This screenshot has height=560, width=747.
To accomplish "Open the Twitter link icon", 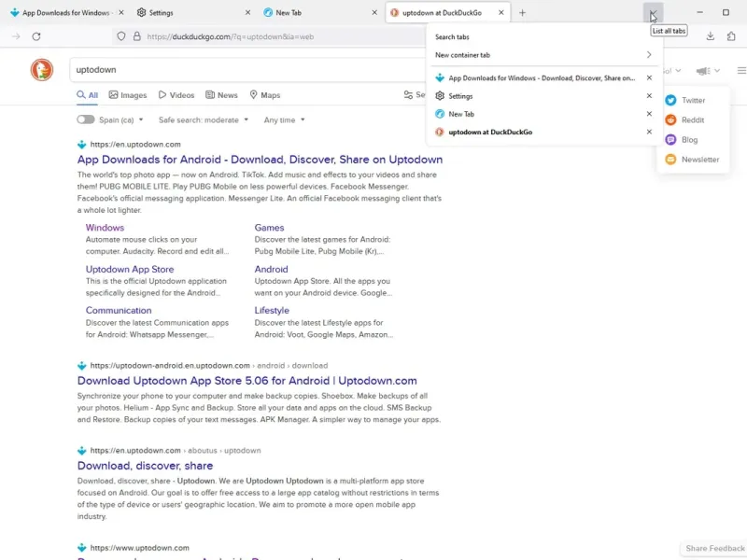I will (x=670, y=100).
